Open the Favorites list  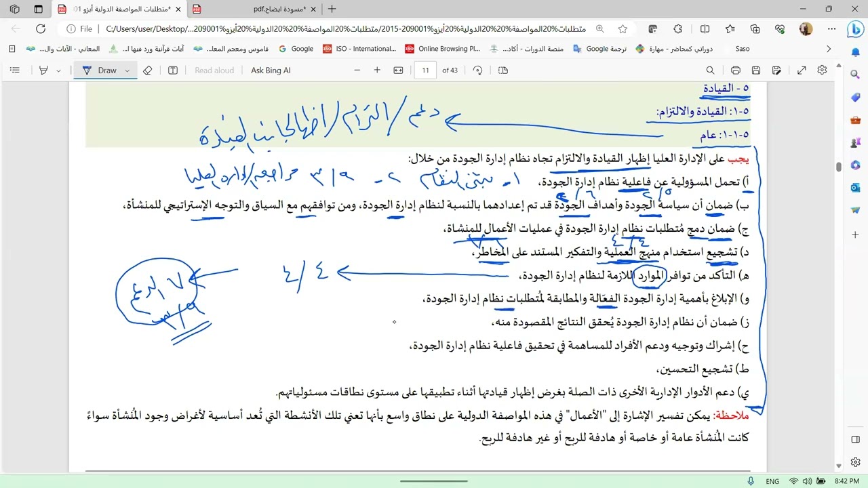pyautogui.click(x=730, y=29)
